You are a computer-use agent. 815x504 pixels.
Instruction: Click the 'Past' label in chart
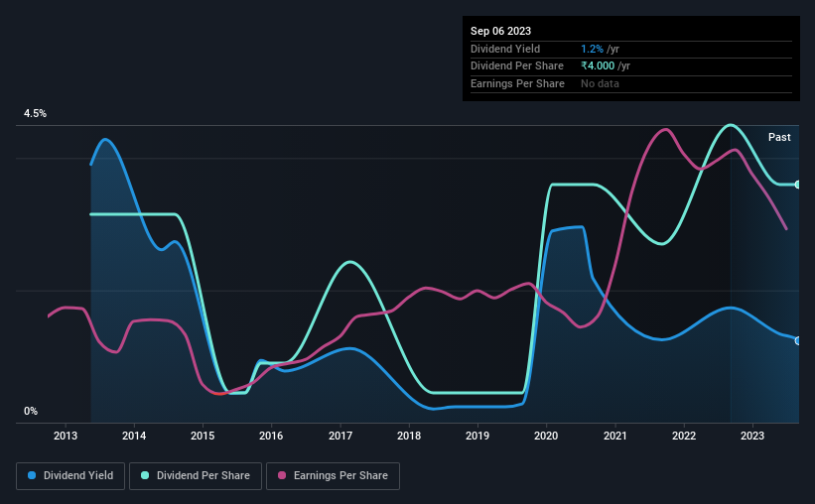pos(779,137)
